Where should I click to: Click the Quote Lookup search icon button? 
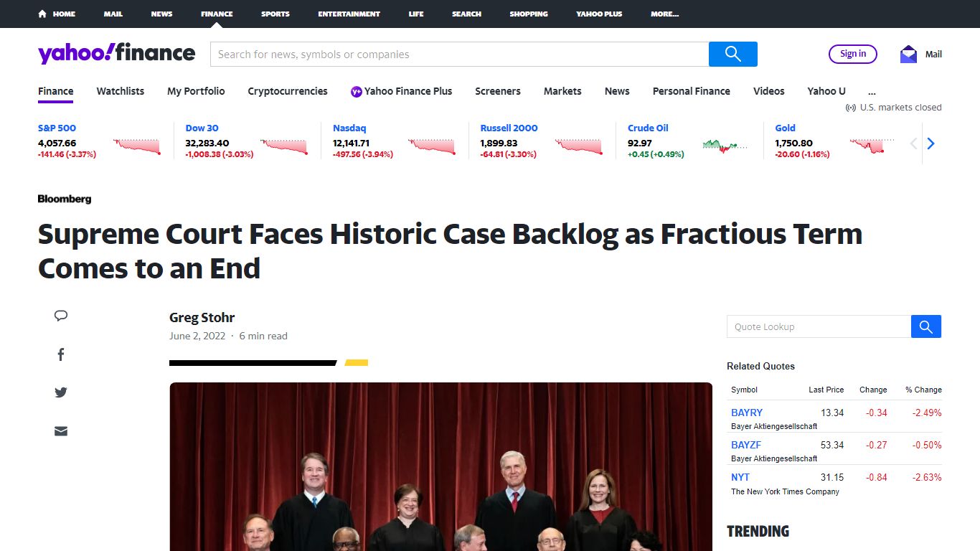coord(926,326)
